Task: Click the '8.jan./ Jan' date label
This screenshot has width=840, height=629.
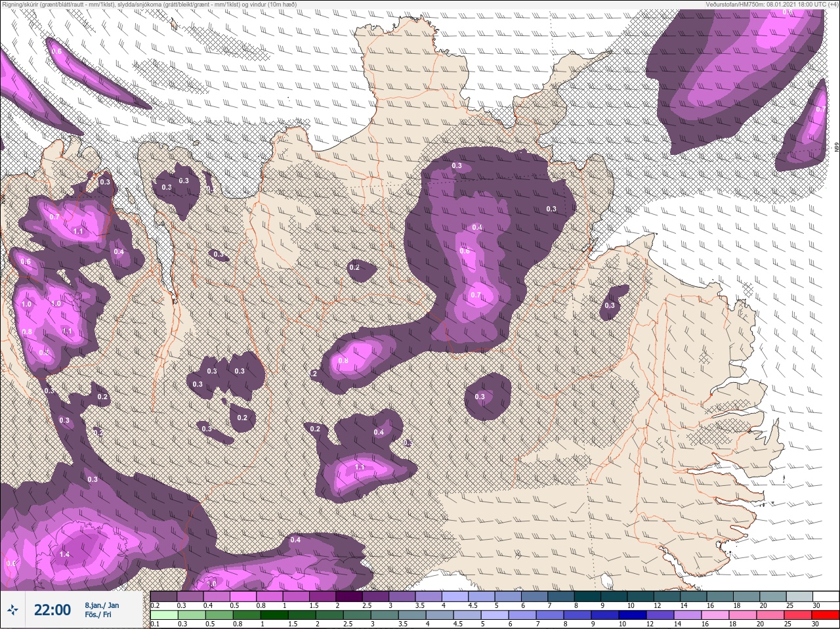Action: (x=102, y=605)
